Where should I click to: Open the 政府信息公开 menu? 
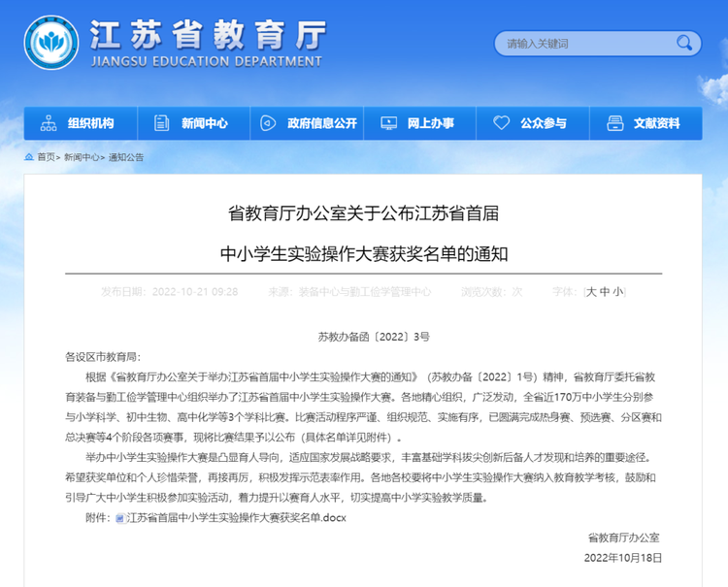(308, 123)
